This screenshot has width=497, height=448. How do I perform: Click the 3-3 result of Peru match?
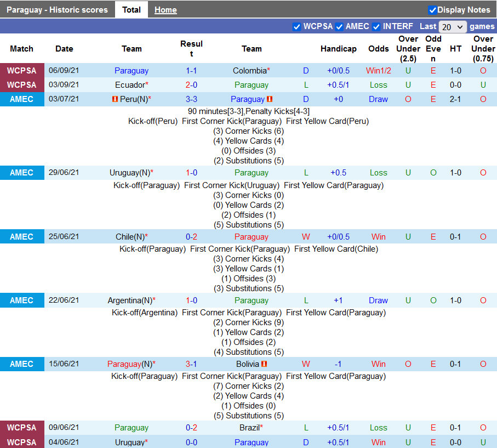191,99
